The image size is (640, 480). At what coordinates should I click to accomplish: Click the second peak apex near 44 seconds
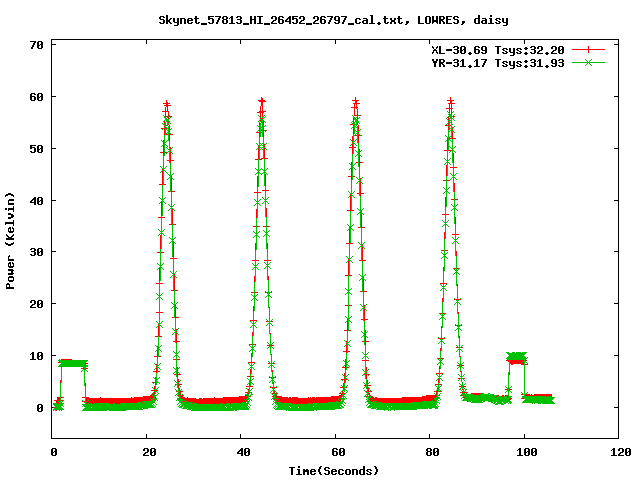pos(262,100)
